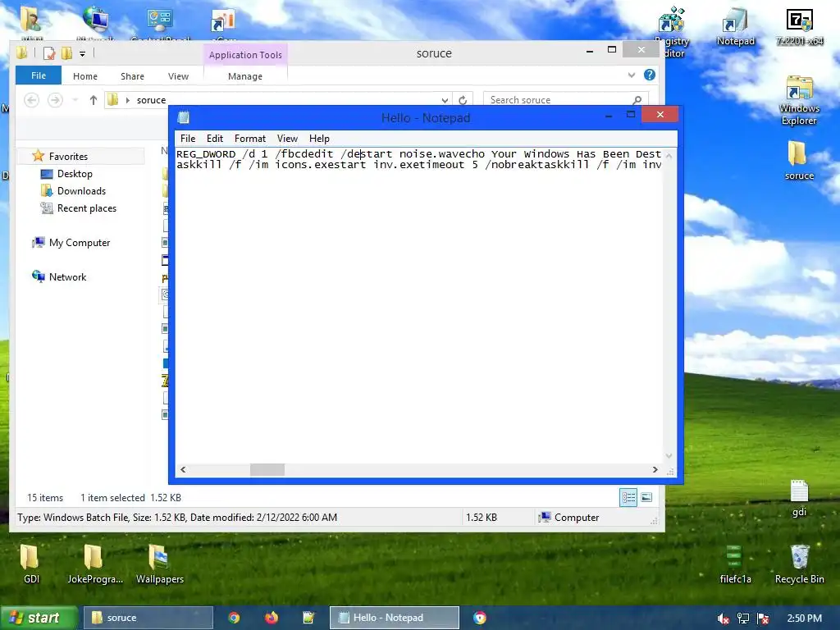Click the Registry Editor desktop shortcut
Viewport: 840px width, 630px height.
pyautogui.click(x=673, y=32)
